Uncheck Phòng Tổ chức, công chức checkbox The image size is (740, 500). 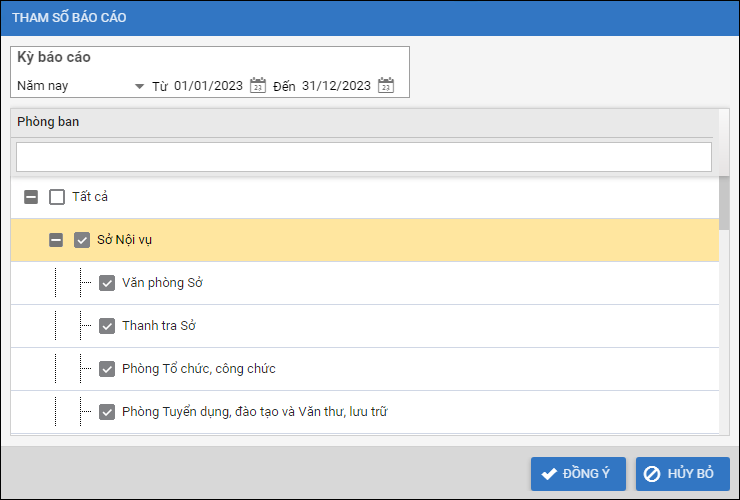pos(107,369)
